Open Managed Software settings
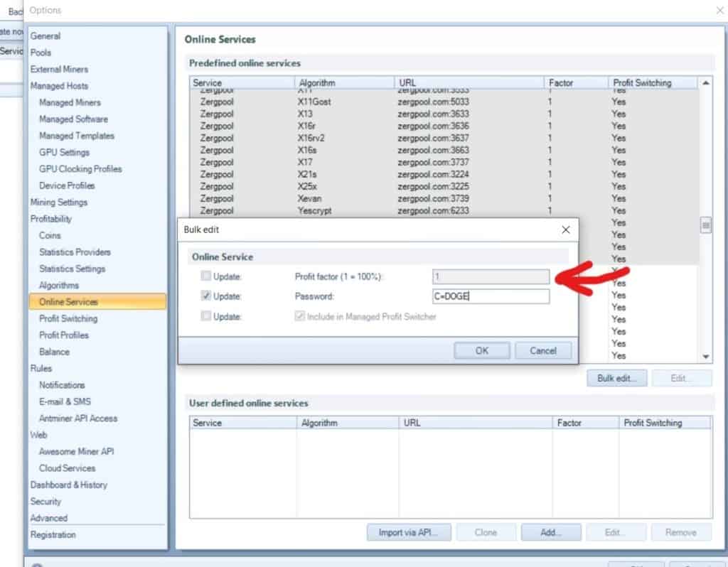 (x=73, y=119)
